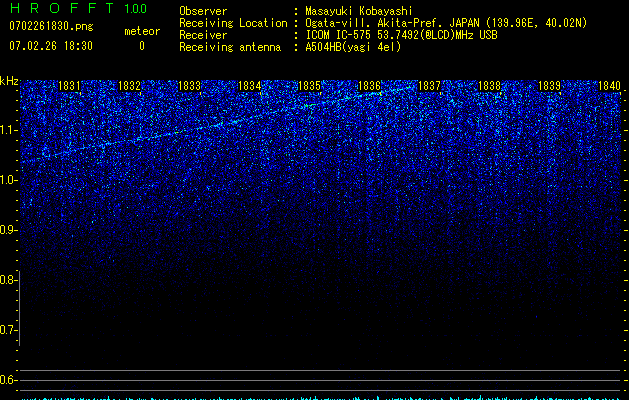
Task: Click the Ogata-vill. Akita-Pref. JAPAN location text
Action: coord(446,23)
